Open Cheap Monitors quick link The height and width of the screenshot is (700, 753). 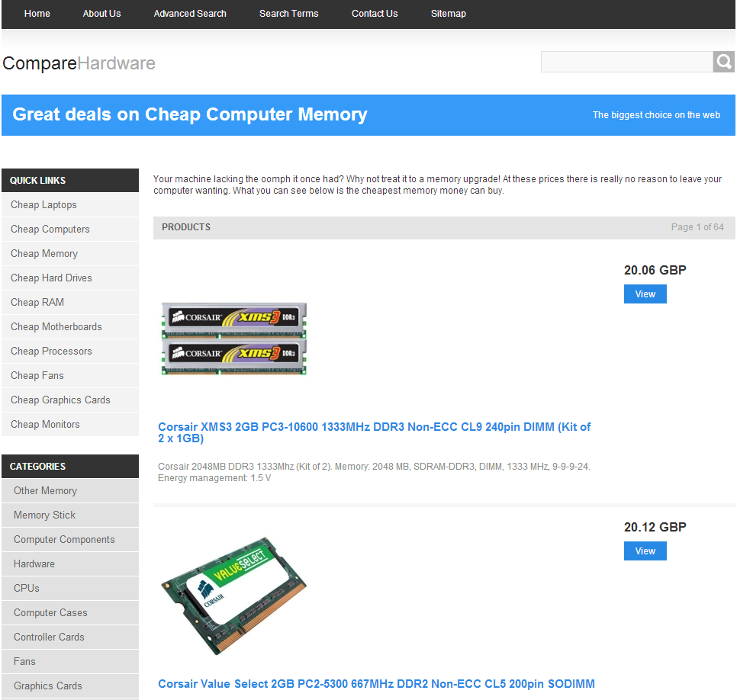[x=70, y=425]
